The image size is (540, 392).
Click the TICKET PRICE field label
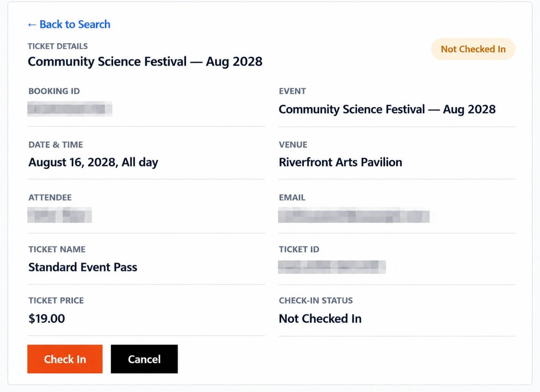[56, 301]
